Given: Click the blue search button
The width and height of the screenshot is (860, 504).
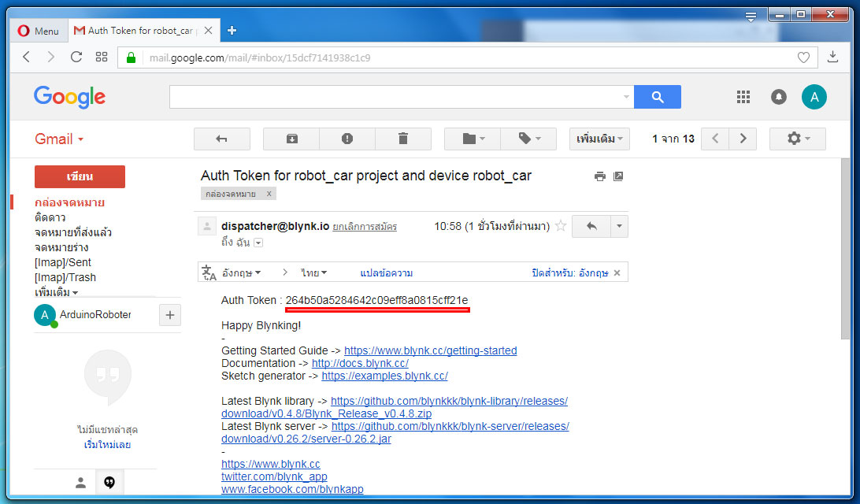Looking at the screenshot, I should coord(658,97).
